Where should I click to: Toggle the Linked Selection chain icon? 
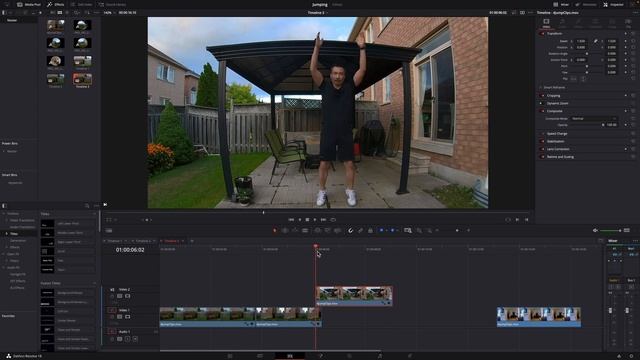point(360,231)
